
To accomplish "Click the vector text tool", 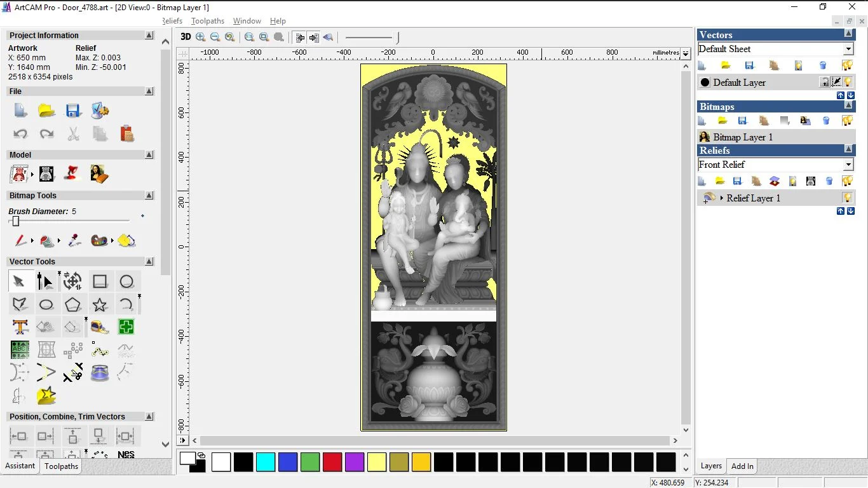I will 20,327.
